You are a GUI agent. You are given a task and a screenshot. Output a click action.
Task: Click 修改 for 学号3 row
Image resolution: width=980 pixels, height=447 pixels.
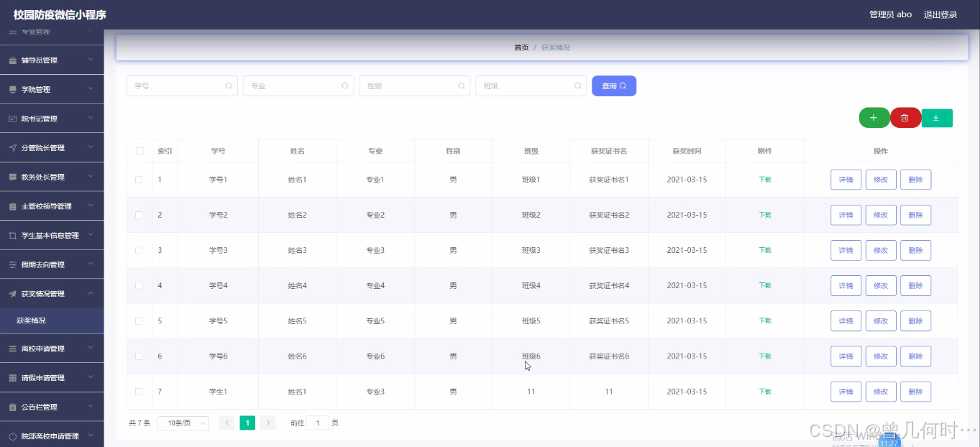click(881, 250)
